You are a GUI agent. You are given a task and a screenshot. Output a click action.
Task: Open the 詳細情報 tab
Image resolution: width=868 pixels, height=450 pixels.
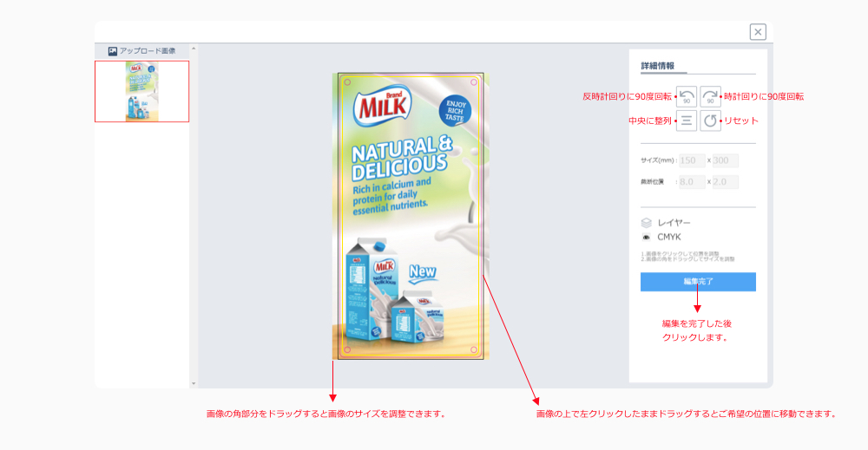click(x=658, y=66)
